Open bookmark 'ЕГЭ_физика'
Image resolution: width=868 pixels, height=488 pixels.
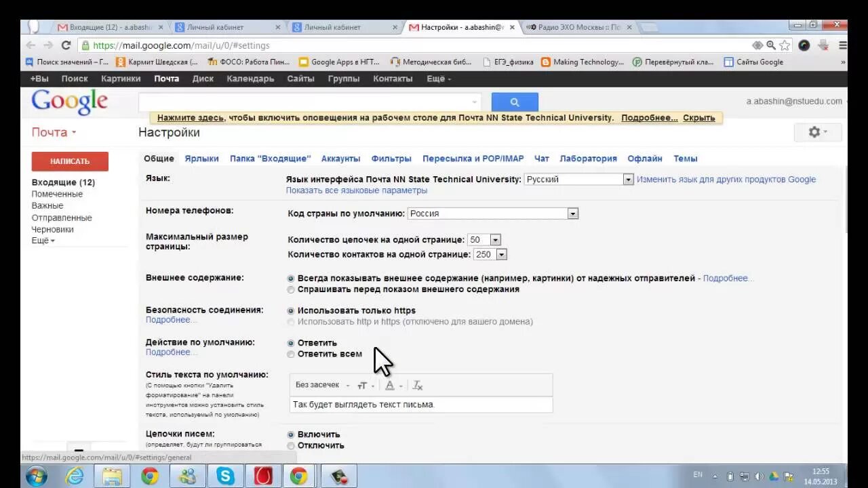pos(508,62)
